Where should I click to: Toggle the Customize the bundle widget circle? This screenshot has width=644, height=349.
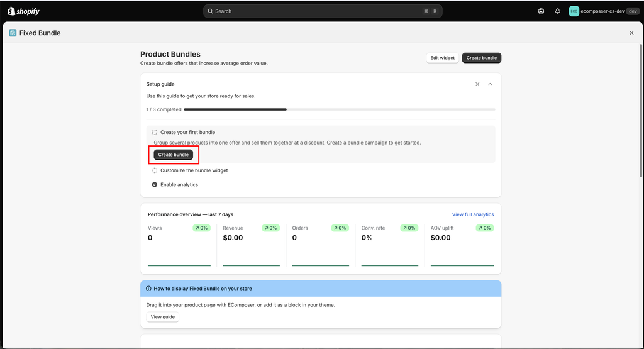(155, 170)
